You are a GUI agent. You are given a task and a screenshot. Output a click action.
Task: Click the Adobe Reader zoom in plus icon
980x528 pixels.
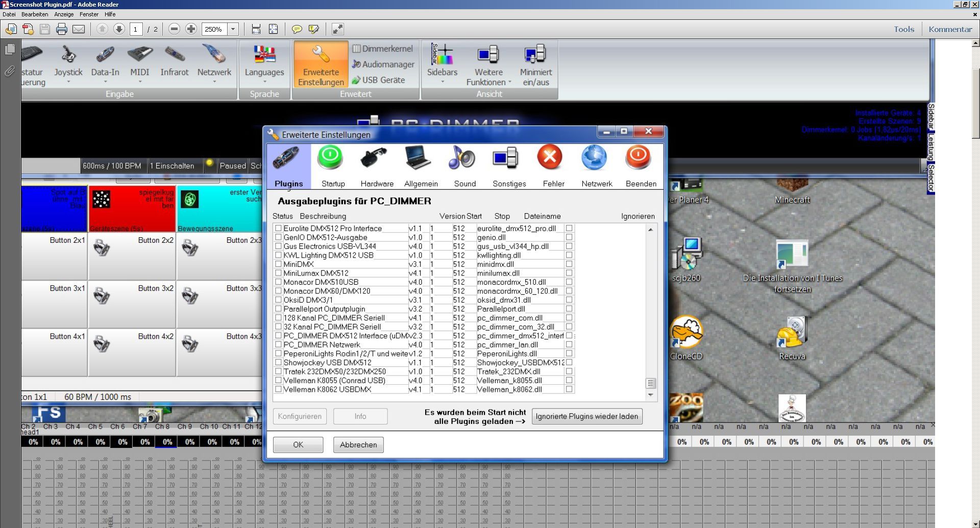point(191,29)
